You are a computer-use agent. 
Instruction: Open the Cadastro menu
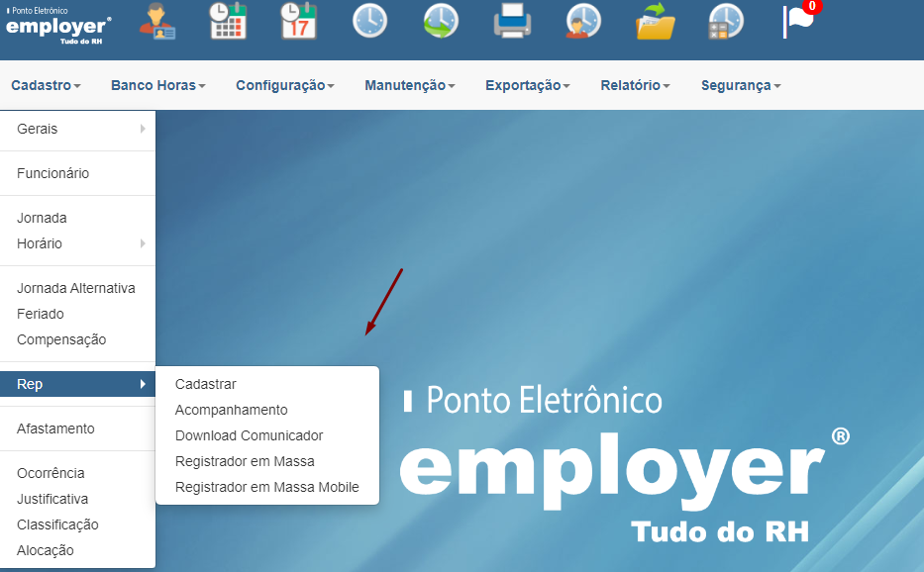(46, 85)
